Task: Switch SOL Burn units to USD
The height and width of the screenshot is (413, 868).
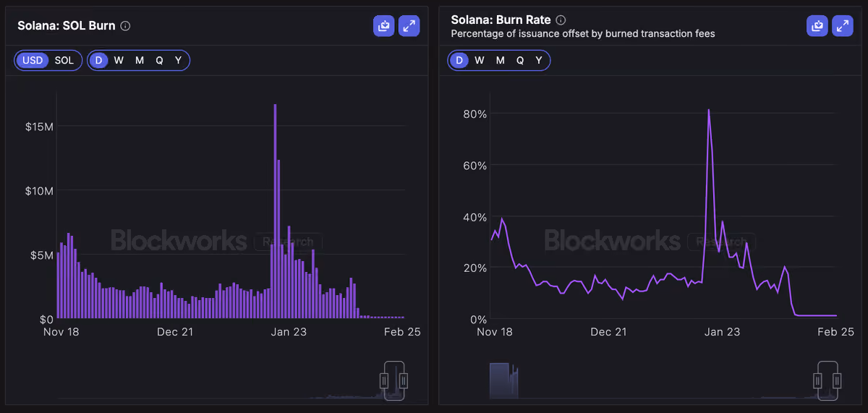Action: pyautogui.click(x=33, y=60)
